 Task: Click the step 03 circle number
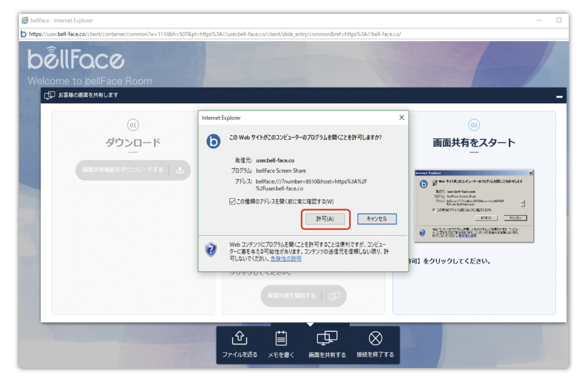(x=474, y=125)
